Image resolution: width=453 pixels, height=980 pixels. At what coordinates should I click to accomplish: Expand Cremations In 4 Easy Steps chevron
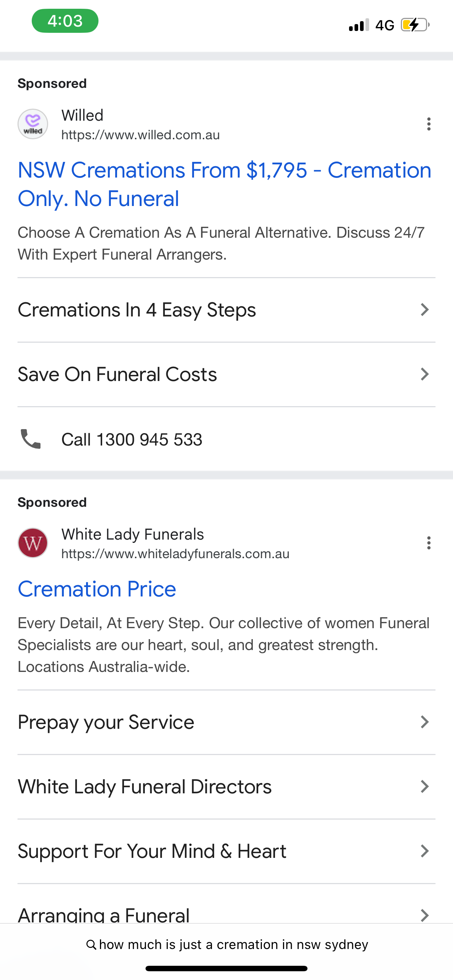(425, 310)
